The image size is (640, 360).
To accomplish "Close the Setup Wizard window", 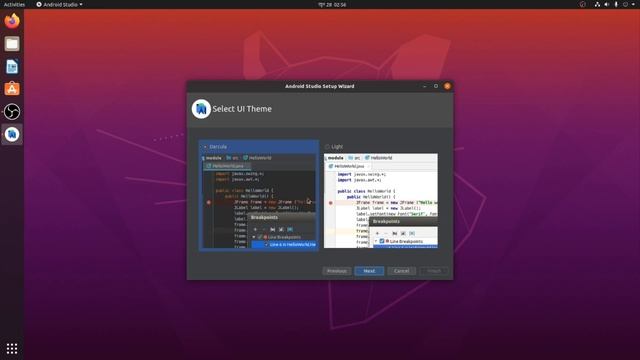I will [447, 86].
